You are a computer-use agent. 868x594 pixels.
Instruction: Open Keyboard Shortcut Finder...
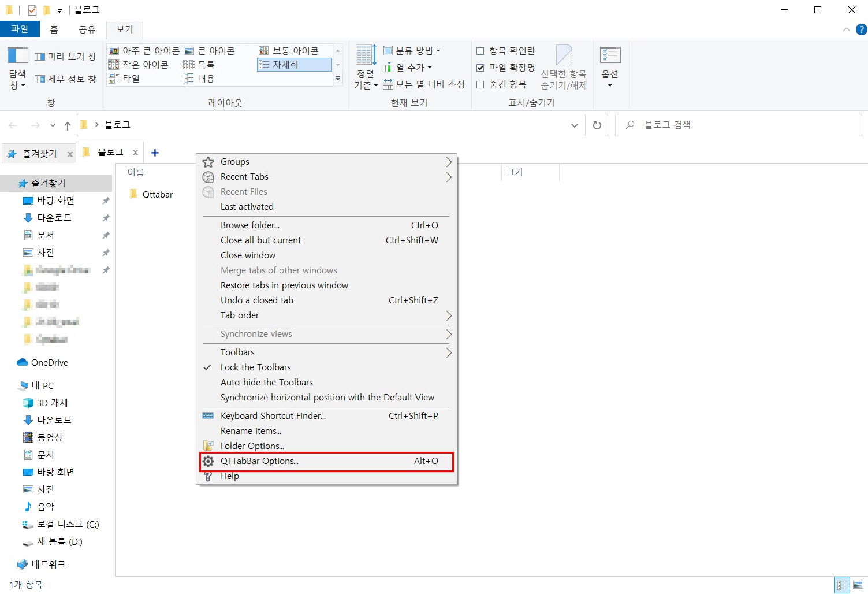[x=327, y=416]
